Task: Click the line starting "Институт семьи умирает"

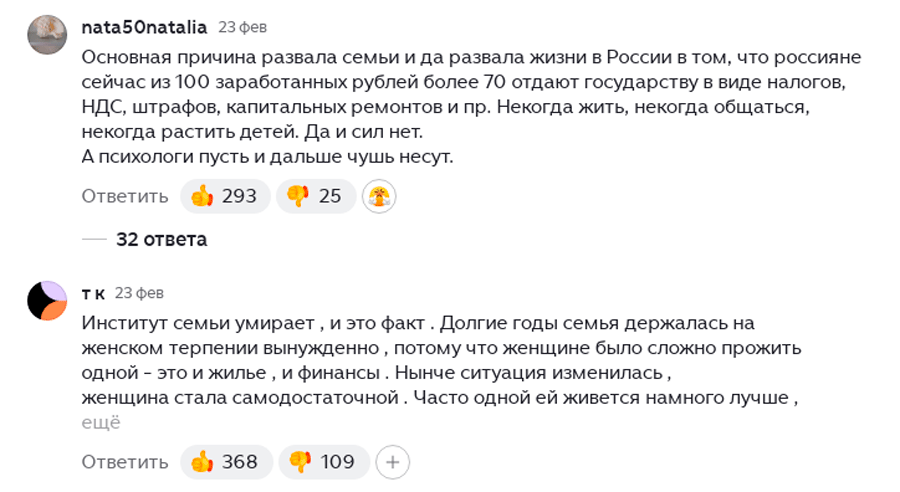Action: [416, 323]
